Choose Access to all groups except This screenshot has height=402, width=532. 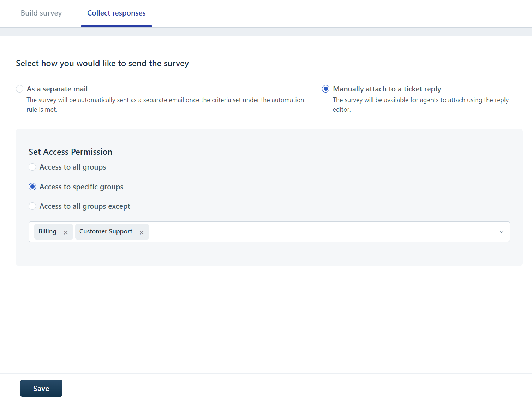[32, 206]
